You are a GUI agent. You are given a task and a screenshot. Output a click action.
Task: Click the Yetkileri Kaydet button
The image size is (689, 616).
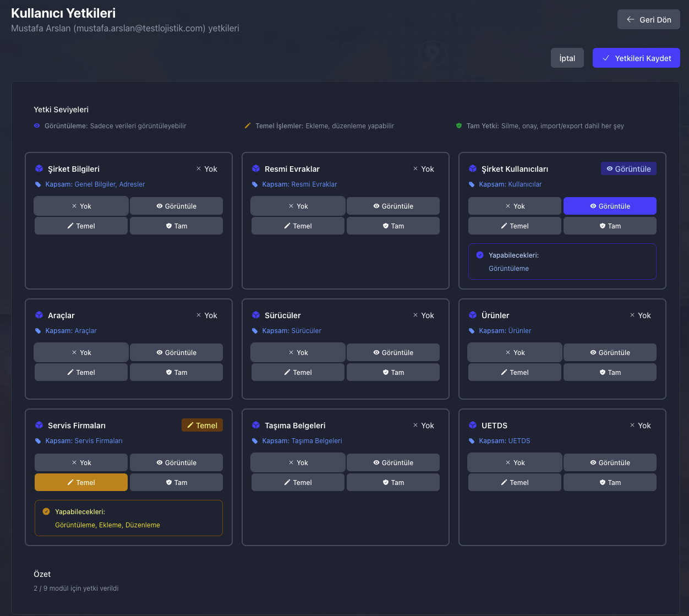(x=636, y=58)
